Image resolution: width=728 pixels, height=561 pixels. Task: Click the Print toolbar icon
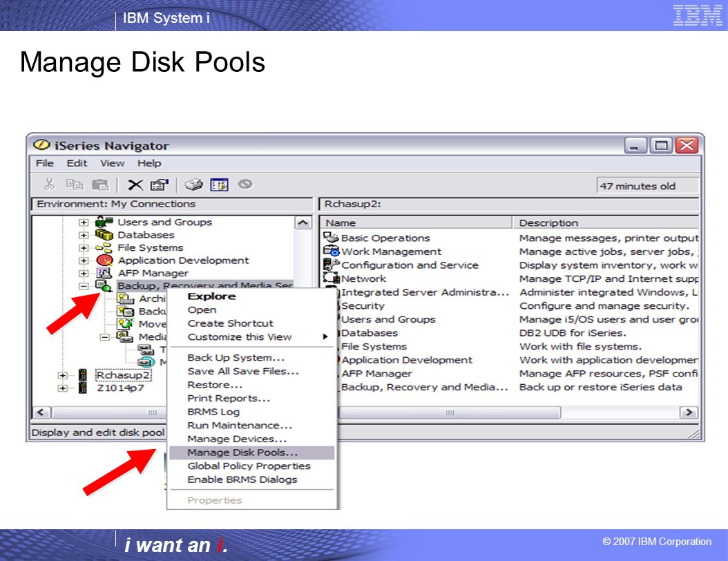193,184
